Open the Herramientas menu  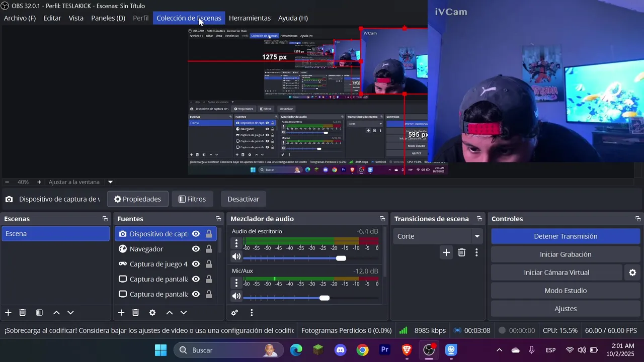pyautogui.click(x=250, y=18)
